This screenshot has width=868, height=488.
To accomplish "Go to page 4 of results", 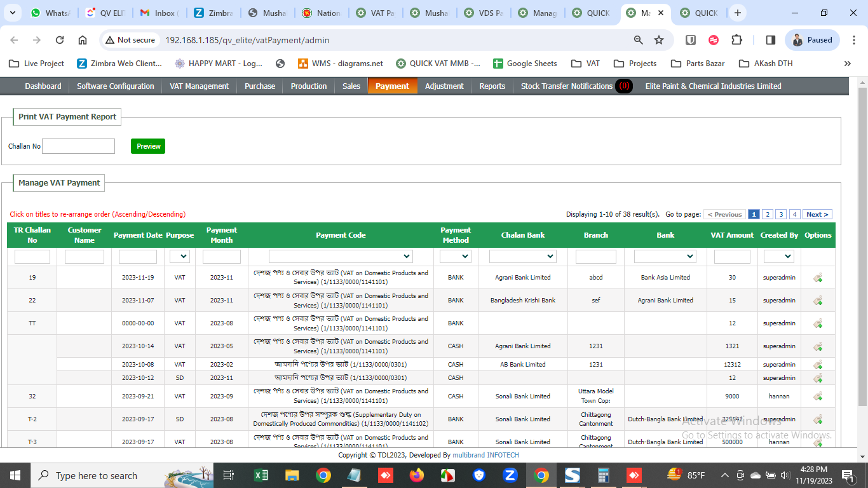I will [794, 215].
